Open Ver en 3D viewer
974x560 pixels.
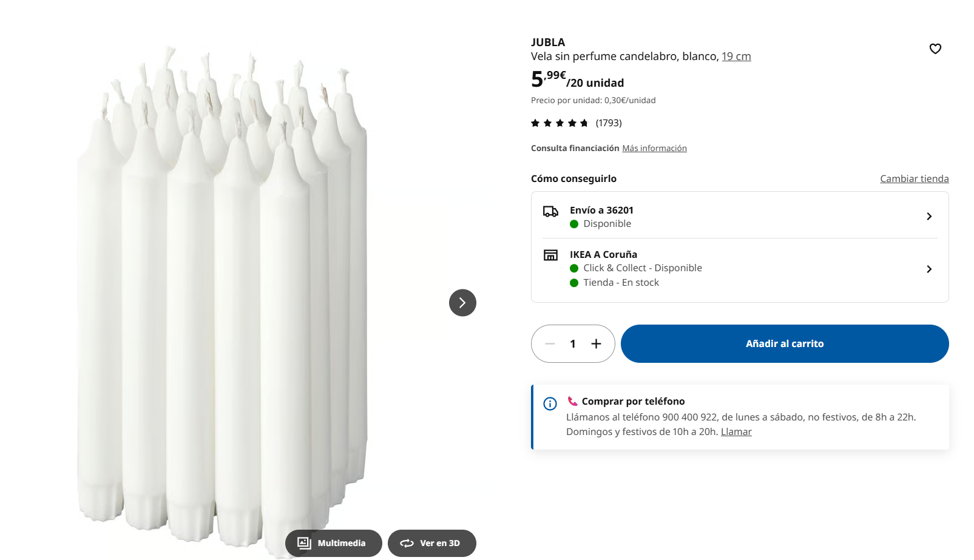tap(431, 543)
